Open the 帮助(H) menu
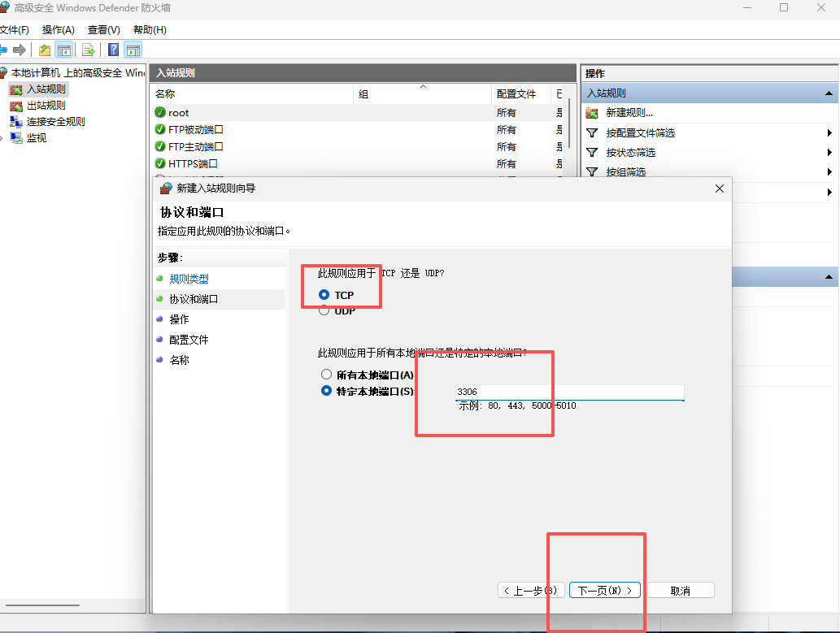 click(150, 30)
